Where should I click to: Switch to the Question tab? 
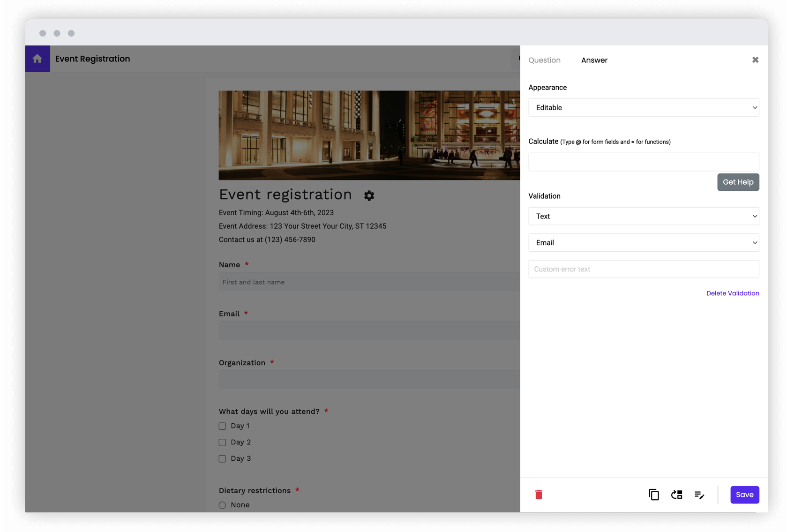(x=544, y=60)
